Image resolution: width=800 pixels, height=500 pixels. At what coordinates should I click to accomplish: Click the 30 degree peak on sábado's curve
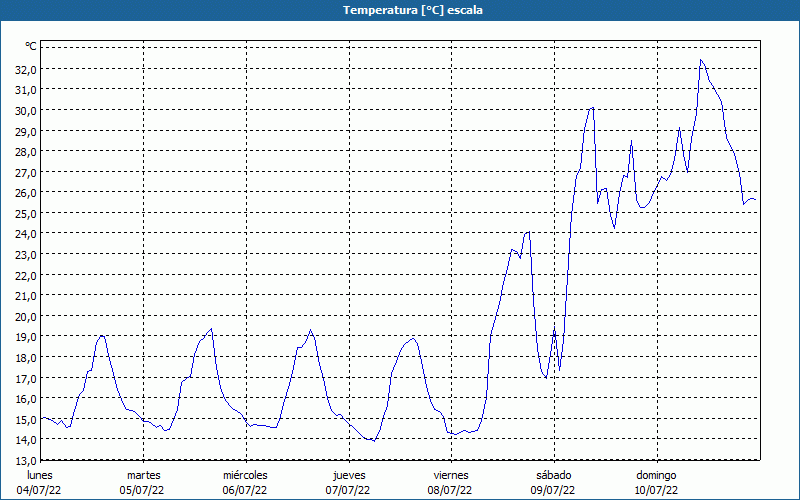tap(592, 108)
